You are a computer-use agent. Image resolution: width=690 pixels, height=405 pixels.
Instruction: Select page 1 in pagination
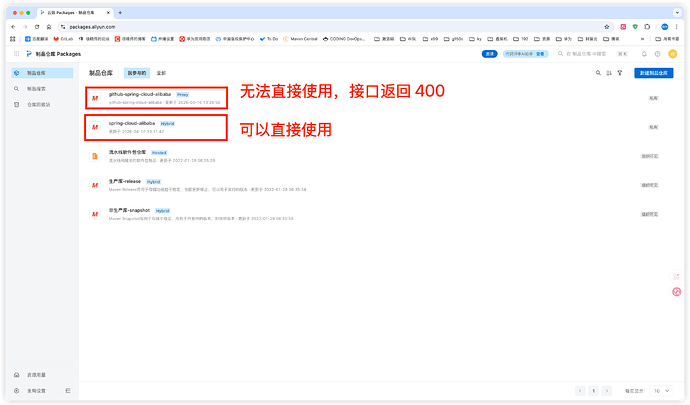click(594, 391)
